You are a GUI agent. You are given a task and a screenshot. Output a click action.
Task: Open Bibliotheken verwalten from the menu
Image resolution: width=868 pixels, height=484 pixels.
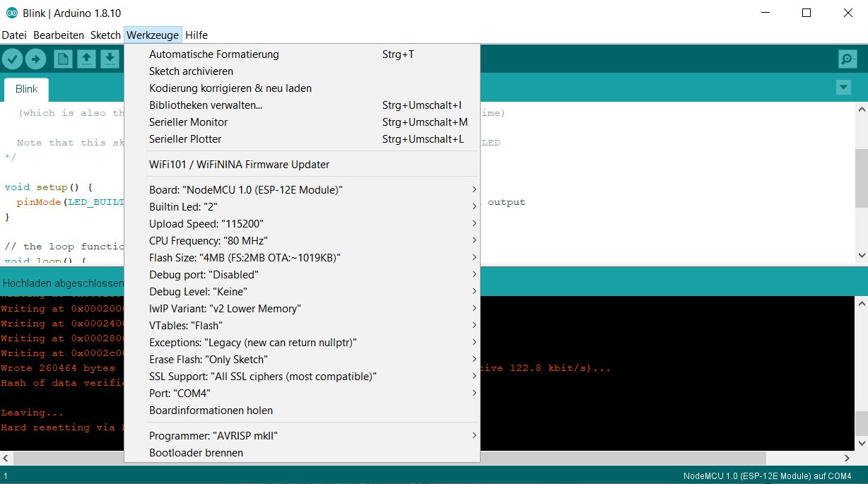(x=206, y=105)
